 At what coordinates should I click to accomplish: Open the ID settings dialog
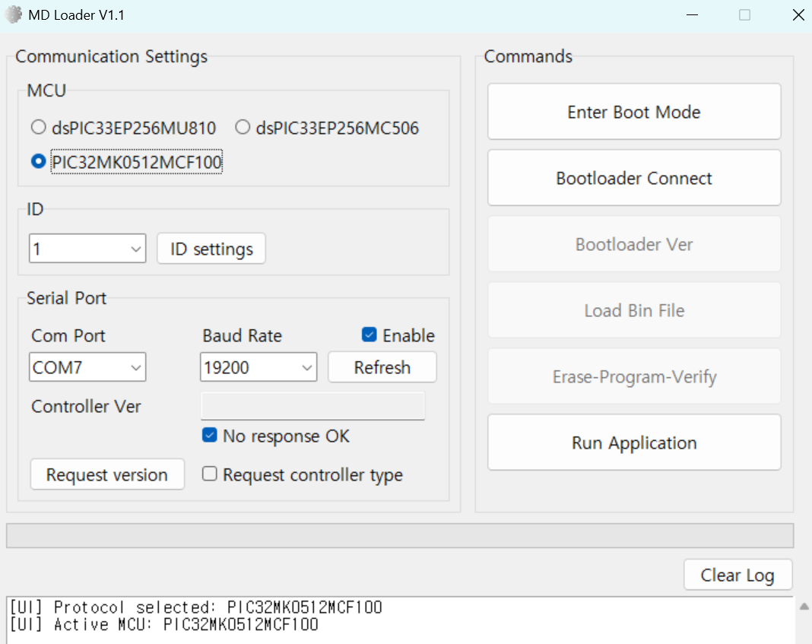[x=211, y=249]
